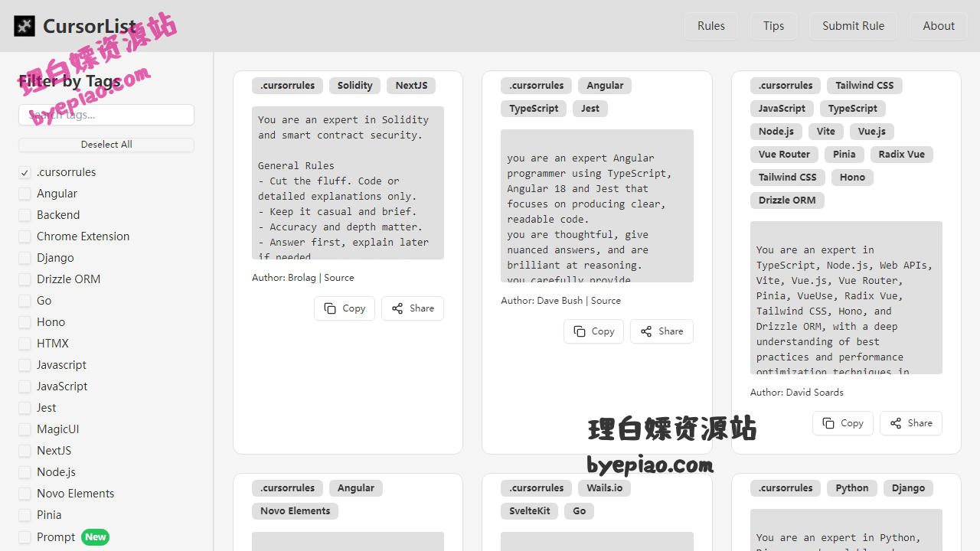Check the Go tag filter
Viewport: 980px width, 551px height.
coord(25,302)
